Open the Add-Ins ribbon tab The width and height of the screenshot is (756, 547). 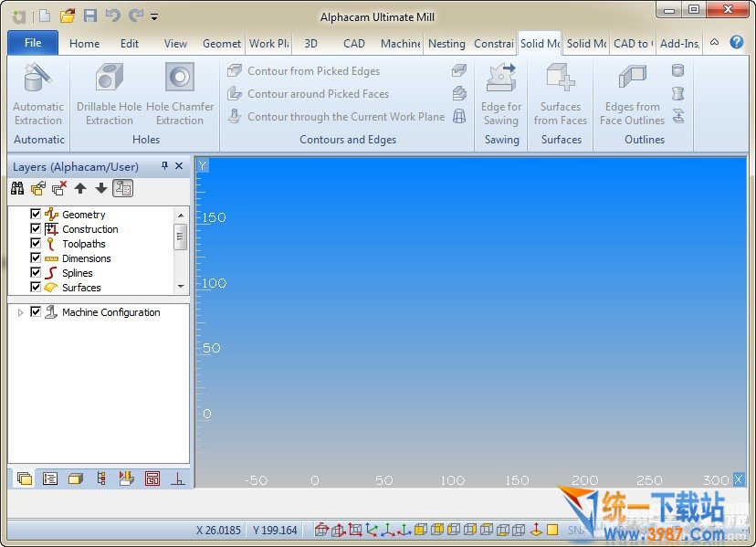point(680,44)
